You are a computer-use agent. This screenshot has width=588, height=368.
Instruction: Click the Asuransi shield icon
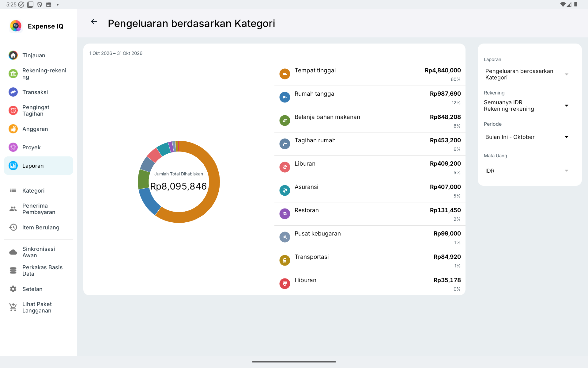point(285,190)
